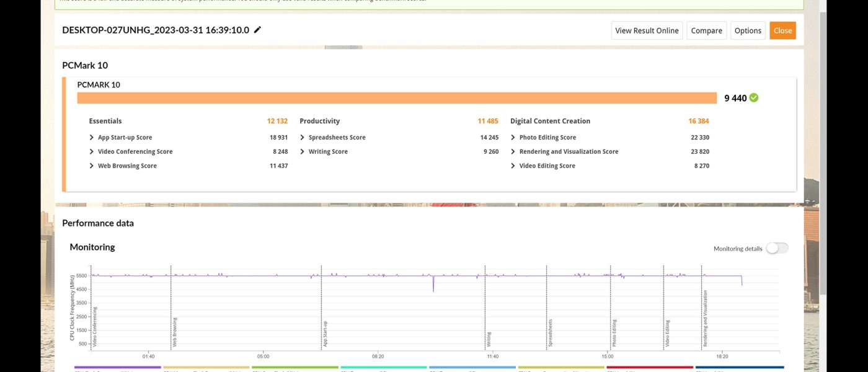Screen dimensions: 868x372
Task: Click the 08:20 time axis label
Action: [x=378, y=356]
